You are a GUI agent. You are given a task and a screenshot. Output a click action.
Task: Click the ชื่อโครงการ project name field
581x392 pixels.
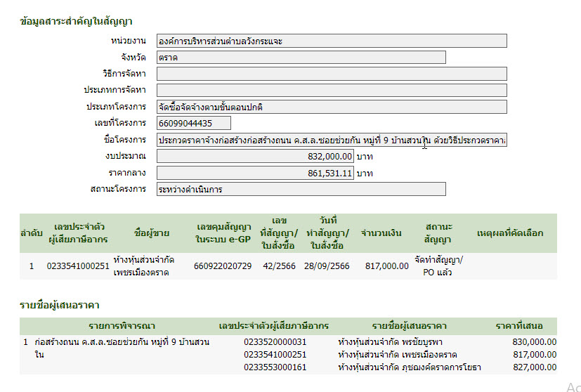coord(332,140)
